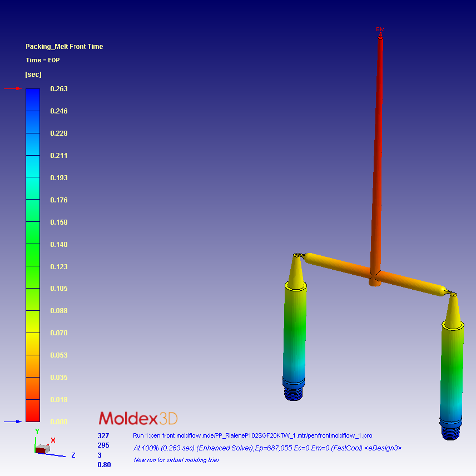Click the 0.211 legend value
This screenshot has height=476, width=476.
click(59, 156)
